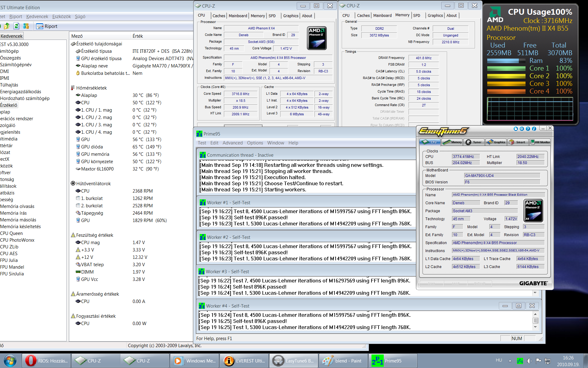
Task: Click the EasyTune6 question mark help icon
Action: 528,129
